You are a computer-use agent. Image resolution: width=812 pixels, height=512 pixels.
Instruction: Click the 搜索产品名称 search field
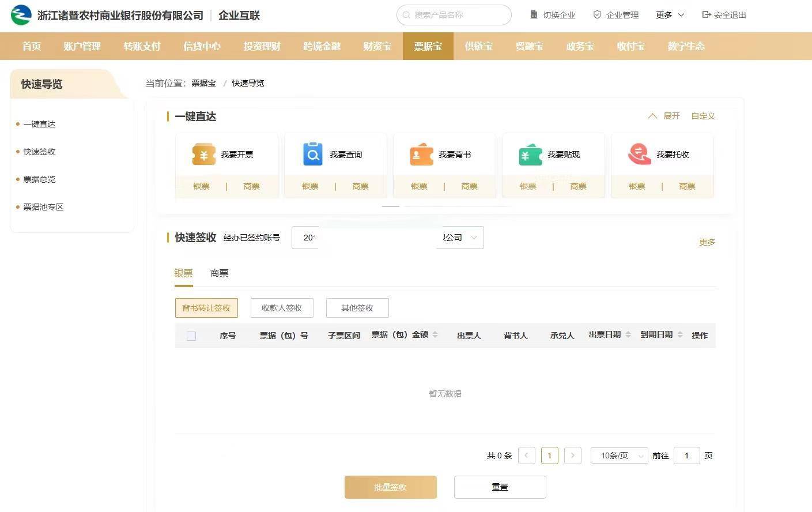pyautogui.click(x=454, y=15)
